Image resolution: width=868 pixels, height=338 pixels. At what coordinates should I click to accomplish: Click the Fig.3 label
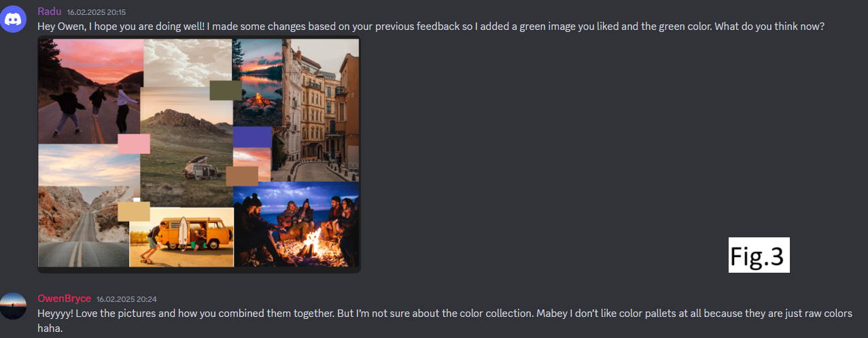click(x=759, y=255)
